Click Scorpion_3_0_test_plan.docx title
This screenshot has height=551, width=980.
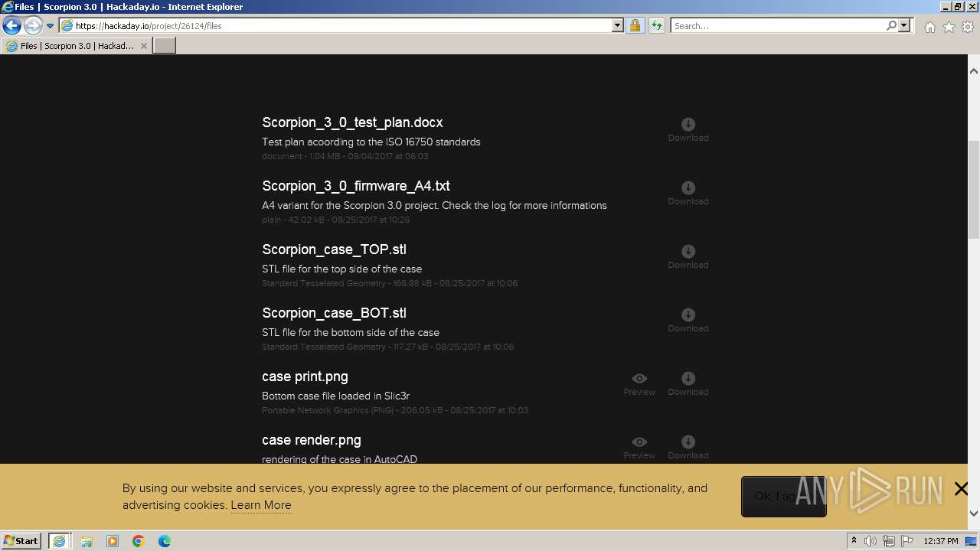(x=352, y=122)
